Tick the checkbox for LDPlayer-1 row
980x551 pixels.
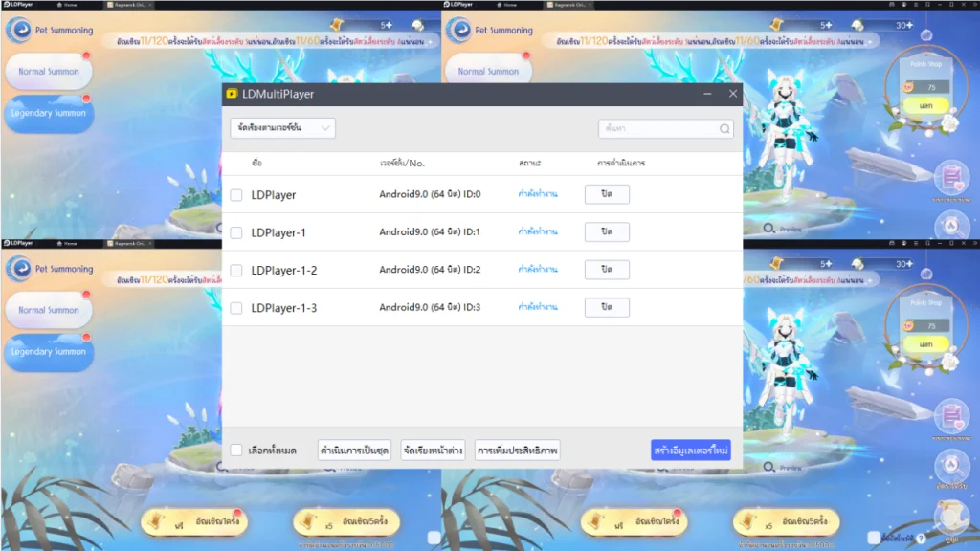coord(236,232)
